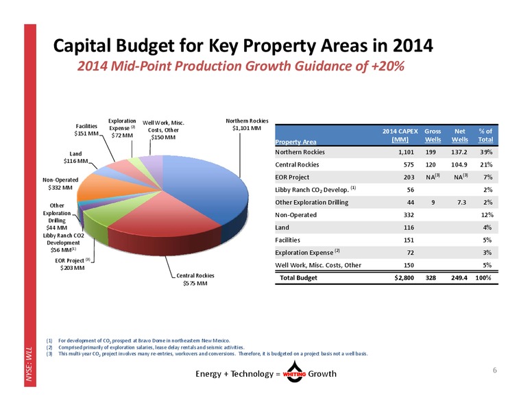Click the '% of Total' column header
The width and height of the screenshot is (532, 411).
[485, 136]
